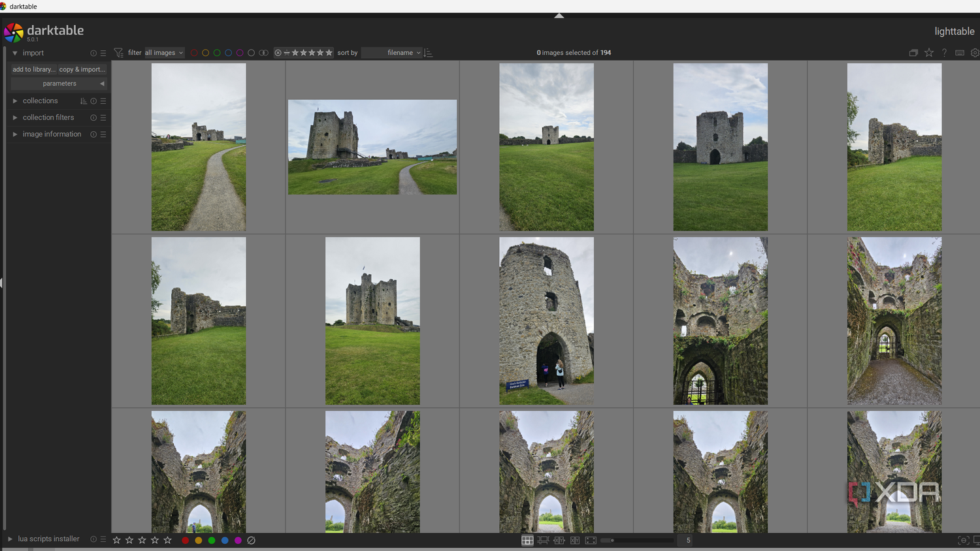Image resolution: width=980 pixels, height=551 pixels.
Task: Toggle the purple color label filter circle
Action: coord(240,53)
